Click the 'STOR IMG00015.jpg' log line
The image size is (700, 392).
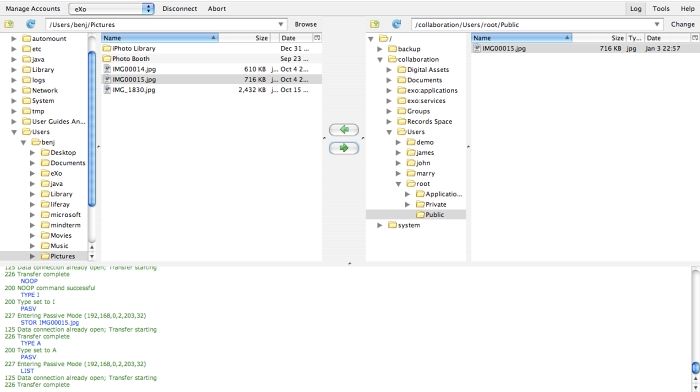(x=50, y=322)
